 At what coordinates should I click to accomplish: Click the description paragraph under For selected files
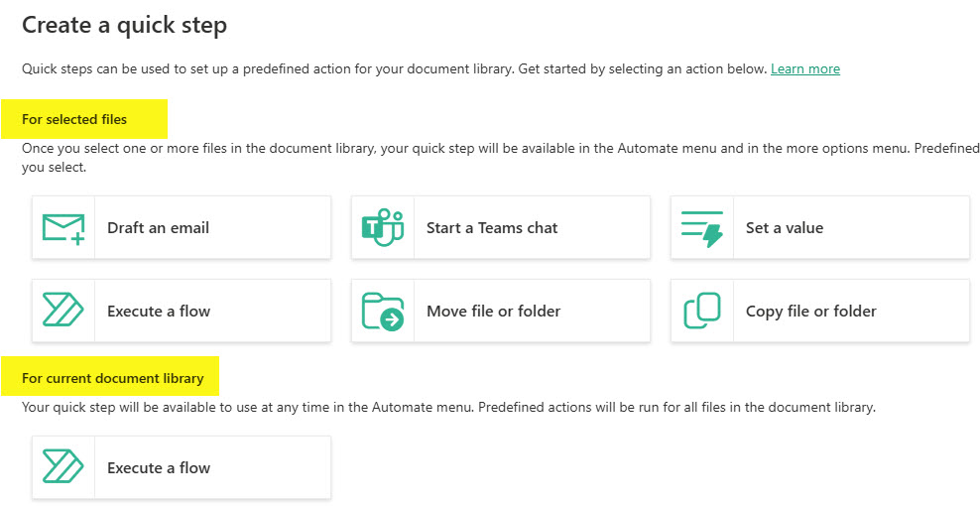pyautogui.click(x=496, y=149)
